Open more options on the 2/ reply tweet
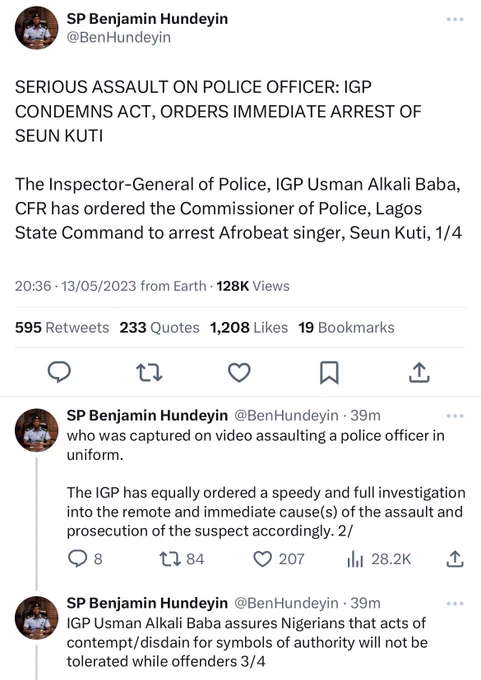 click(455, 416)
